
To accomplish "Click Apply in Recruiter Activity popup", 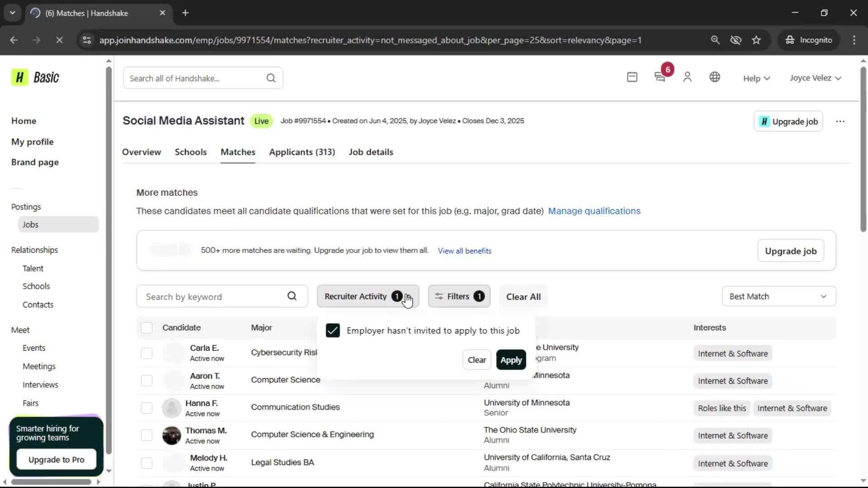I will (511, 360).
